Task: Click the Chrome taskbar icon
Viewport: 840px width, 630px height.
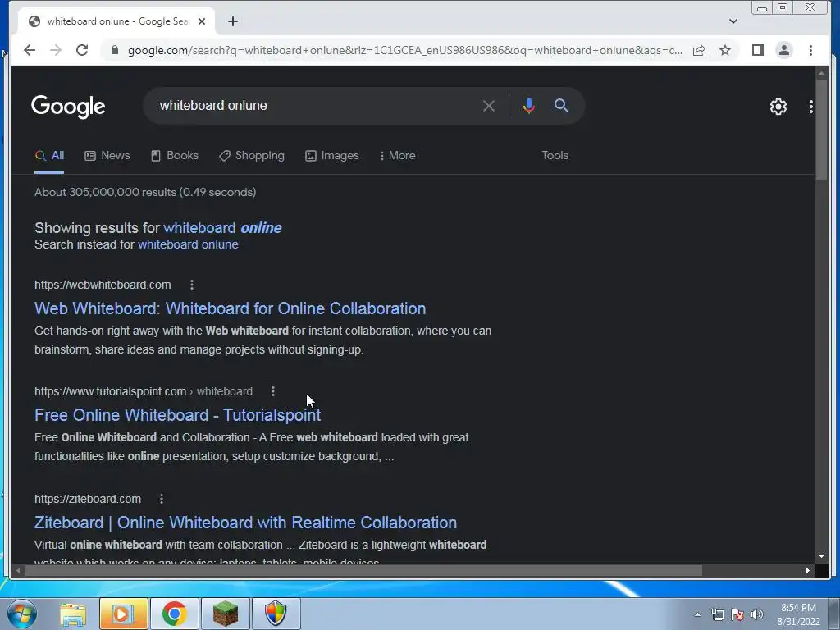Action: click(x=175, y=614)
